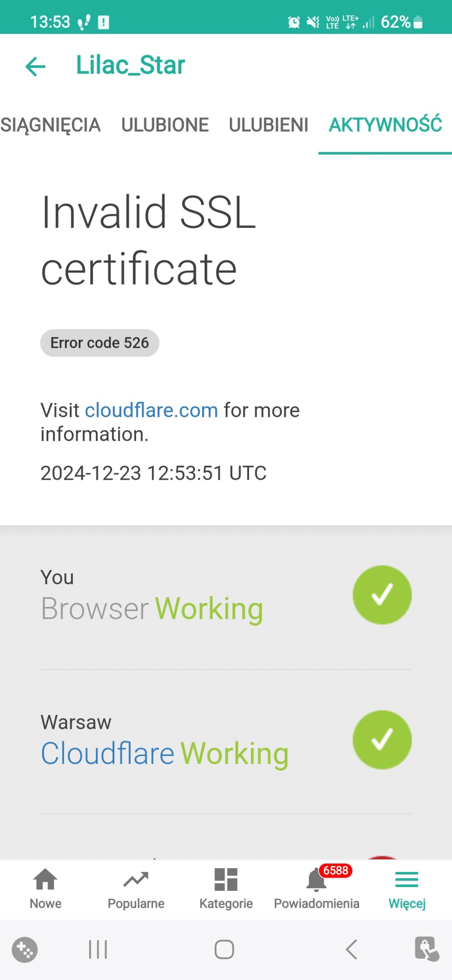Open the cloudflare.com link
The width and height of the screenshot is (452, 980).
coord(151,411)
